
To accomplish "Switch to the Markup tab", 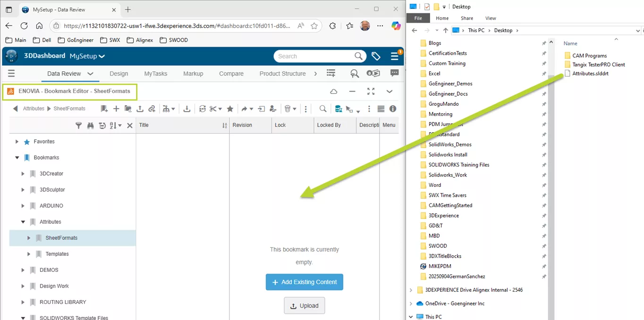I will [193, 74].
